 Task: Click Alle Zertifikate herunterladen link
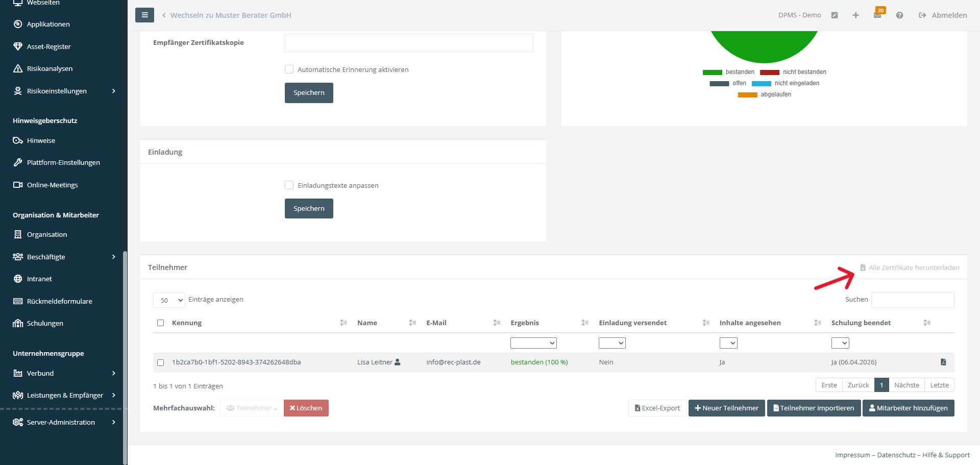(913, 267)
